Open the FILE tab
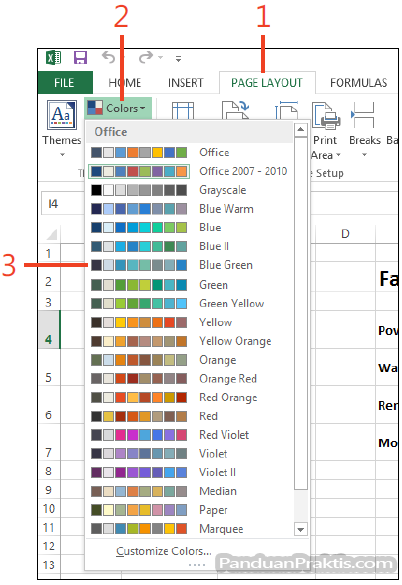Screen dimensions: 402x585 click(65, 82)
